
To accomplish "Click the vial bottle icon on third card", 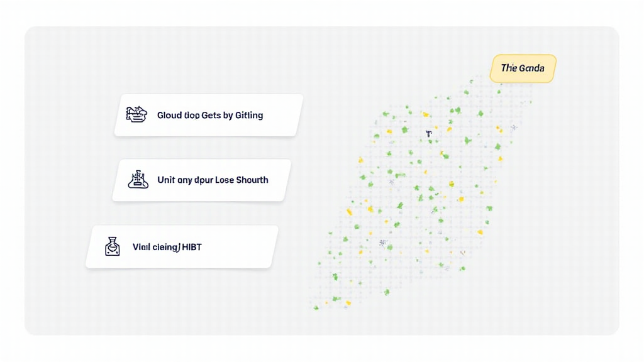I will click(113, 246).
